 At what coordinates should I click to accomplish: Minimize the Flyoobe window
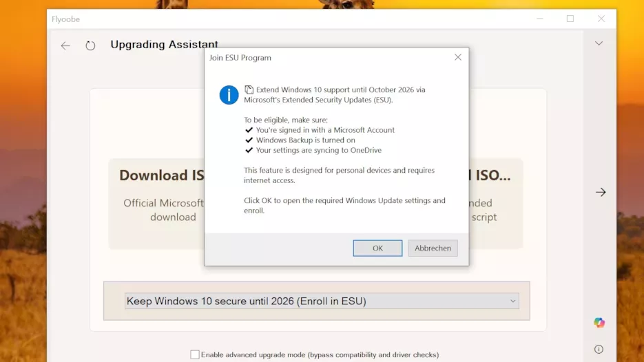coord(539,19)
